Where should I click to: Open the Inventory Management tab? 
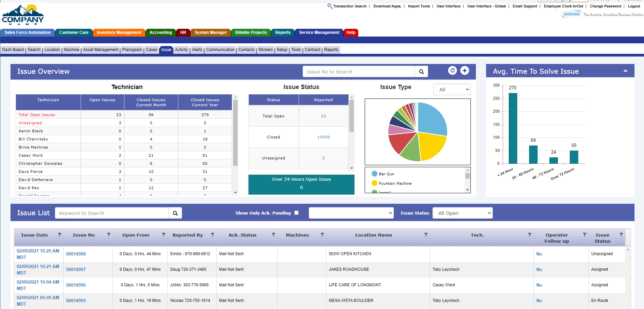coord(119,32)
